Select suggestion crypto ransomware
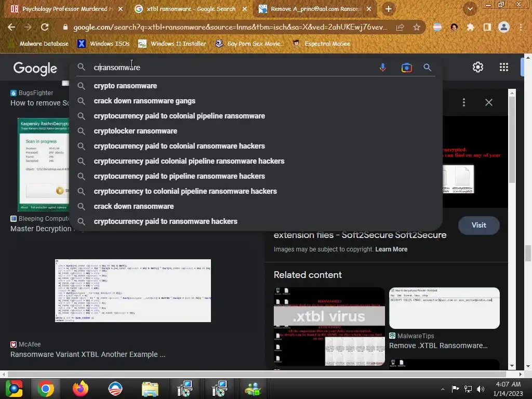 pyautogui.click(x=256, y=86)
